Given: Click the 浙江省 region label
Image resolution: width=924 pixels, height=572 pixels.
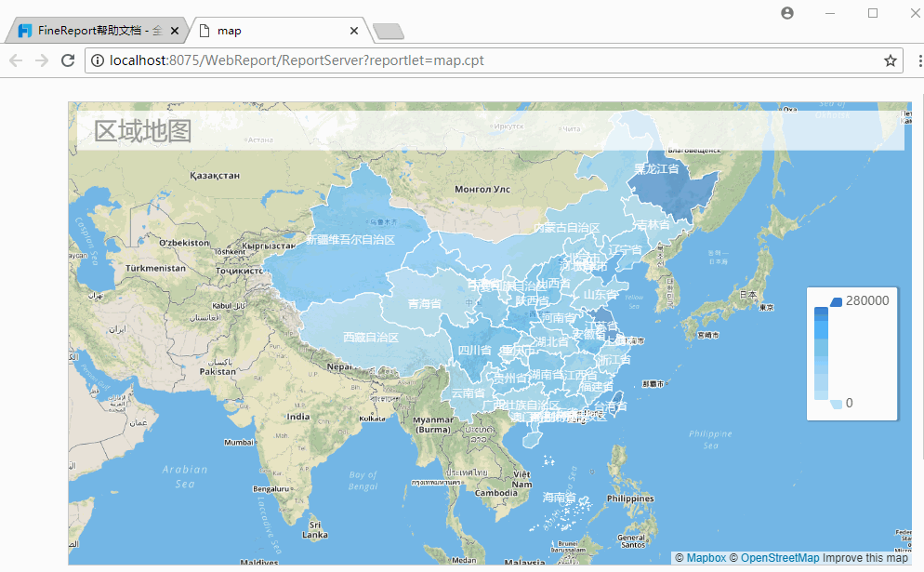Looking at the screenshot, I should pyautogui.click(x=614, y=360).
